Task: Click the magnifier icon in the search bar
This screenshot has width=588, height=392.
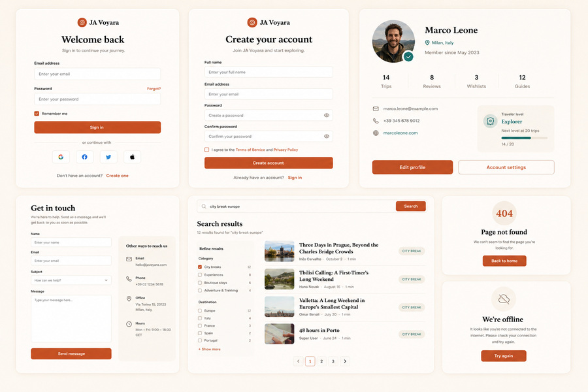Action: (x=204, y=206)
